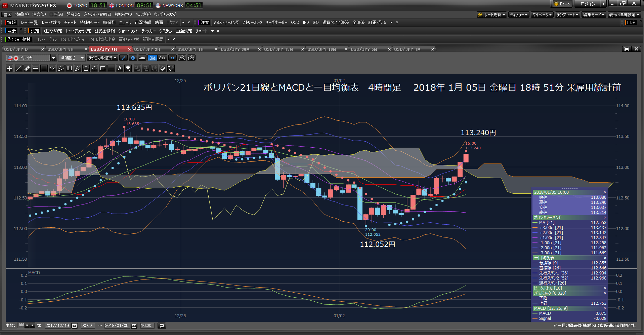Open the 注文(O) menu
Screen dimensions: 644x335
(x=39, y=14)
